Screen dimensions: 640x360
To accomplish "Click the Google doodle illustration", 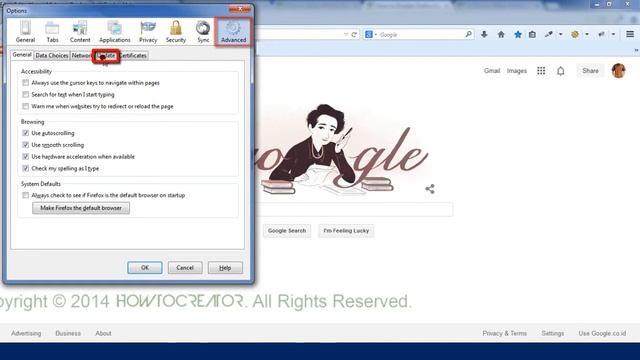I will 343,150.
